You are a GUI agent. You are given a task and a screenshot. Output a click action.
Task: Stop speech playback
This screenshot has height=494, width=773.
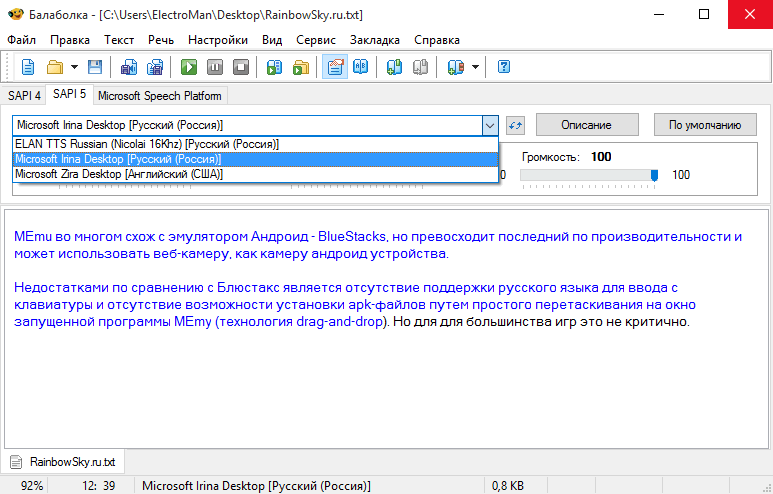[241, 67]
